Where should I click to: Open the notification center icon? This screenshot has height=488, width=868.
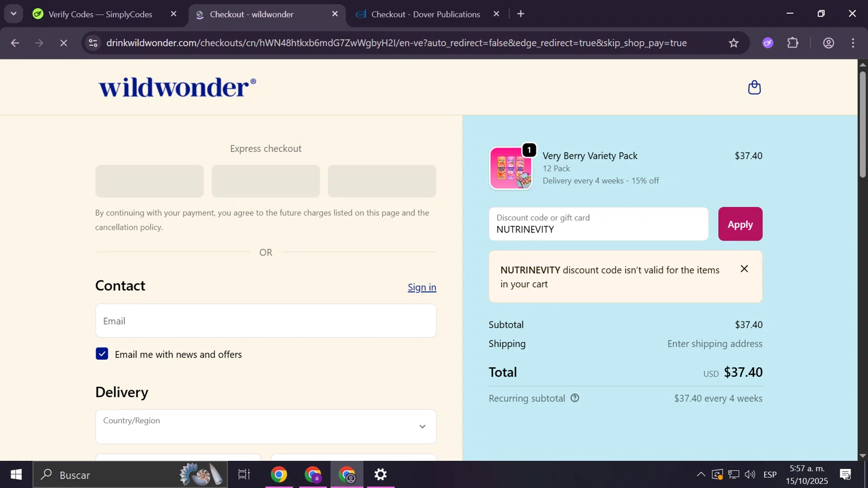click(846, 475)
